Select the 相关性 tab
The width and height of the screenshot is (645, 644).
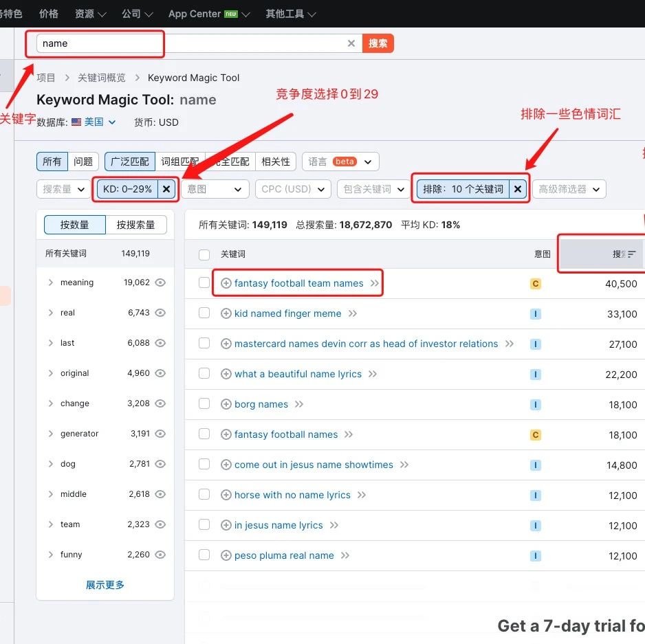coord(276,162)
